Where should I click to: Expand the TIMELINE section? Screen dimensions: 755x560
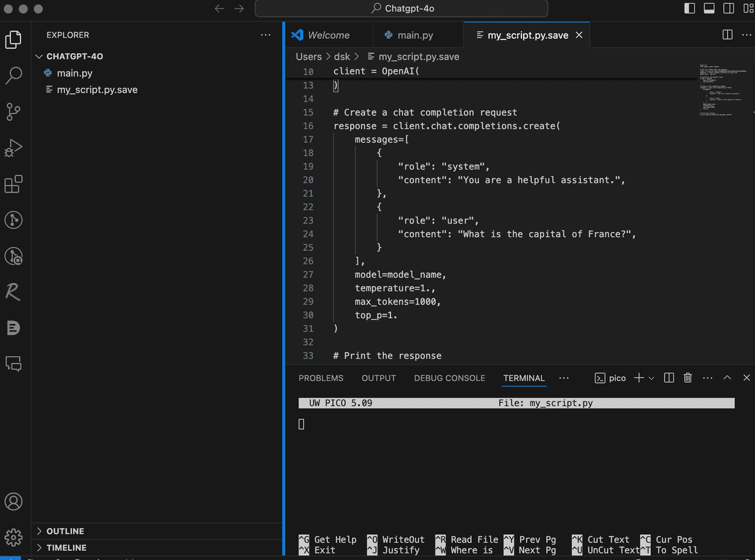(66, 548)
